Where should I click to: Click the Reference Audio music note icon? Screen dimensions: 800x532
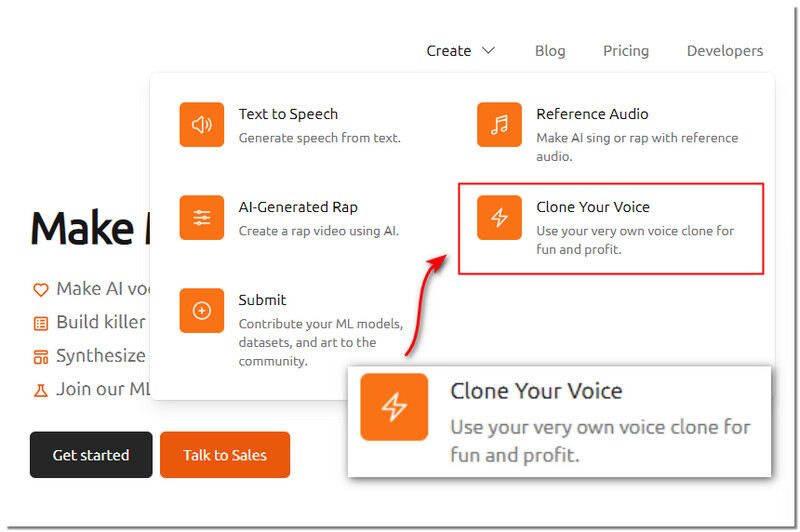[x=499, y=125]
